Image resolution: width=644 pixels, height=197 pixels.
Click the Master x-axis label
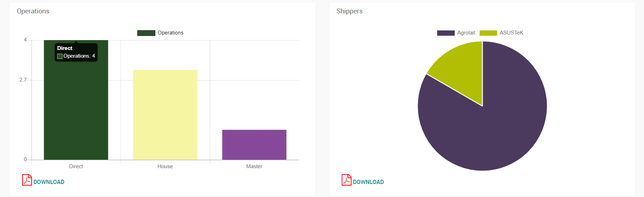[254, 166]
